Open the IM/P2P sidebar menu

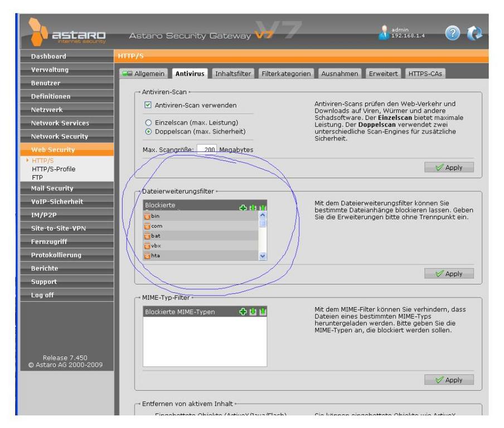67,215
